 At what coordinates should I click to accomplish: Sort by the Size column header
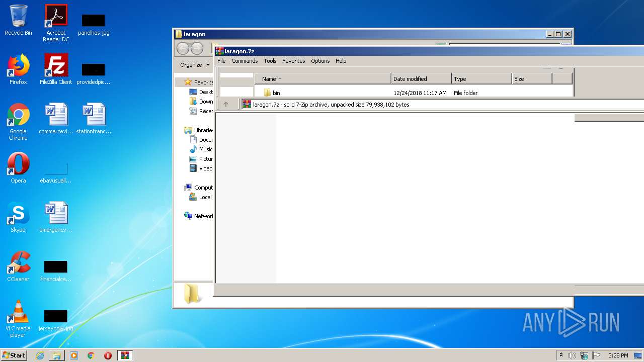coord(532,79)
